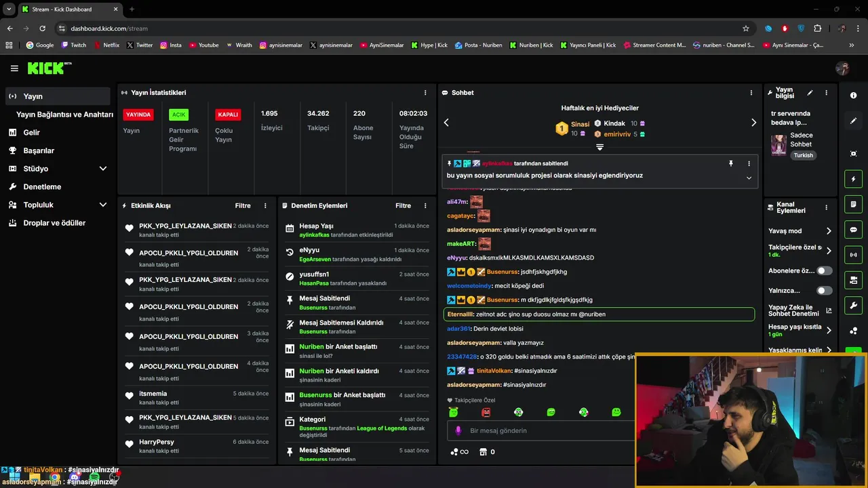Click the info icon in right sidebar
868x488 pixels.
click(x=853, y=96)
